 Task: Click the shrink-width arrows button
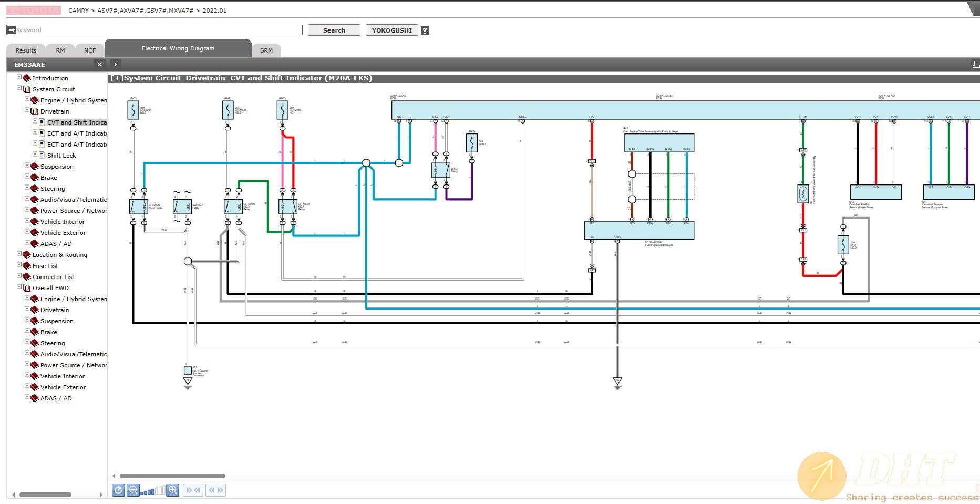pos(193,490)
